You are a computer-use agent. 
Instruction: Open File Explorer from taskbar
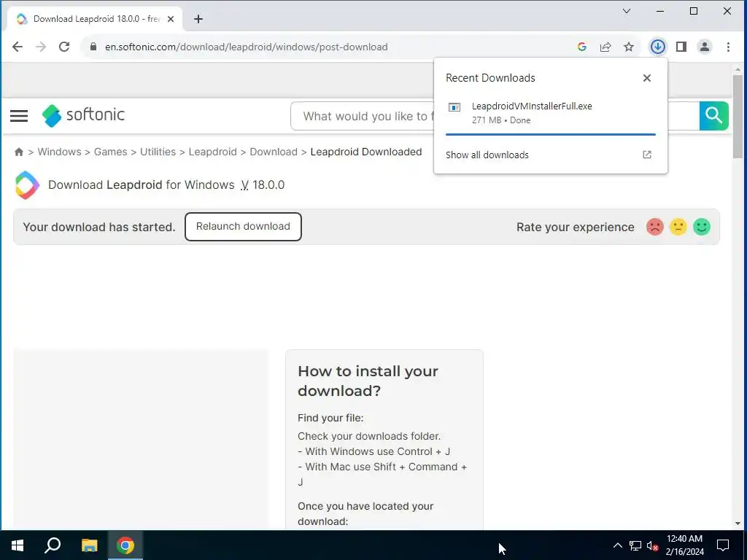[89, 545]
